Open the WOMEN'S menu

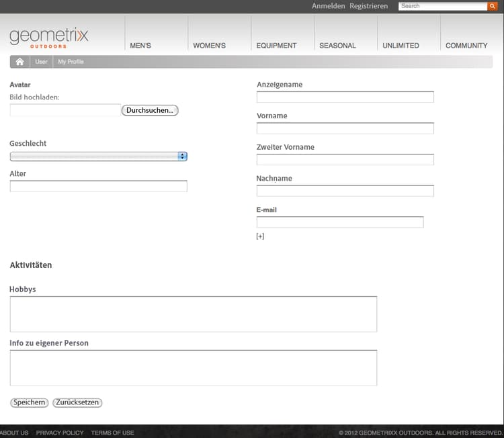(209, 46)
